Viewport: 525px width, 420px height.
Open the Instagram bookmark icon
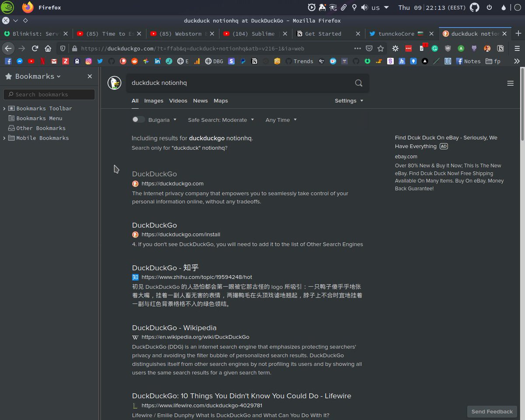pos(88,61)
